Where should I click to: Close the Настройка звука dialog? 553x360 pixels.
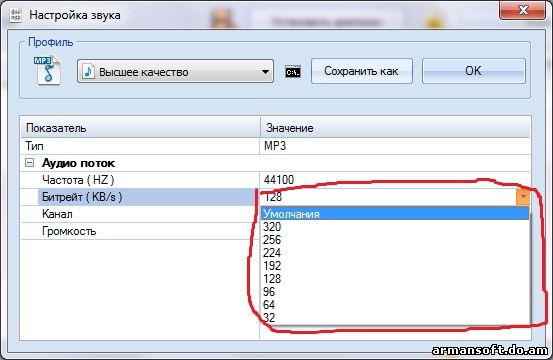523,10
